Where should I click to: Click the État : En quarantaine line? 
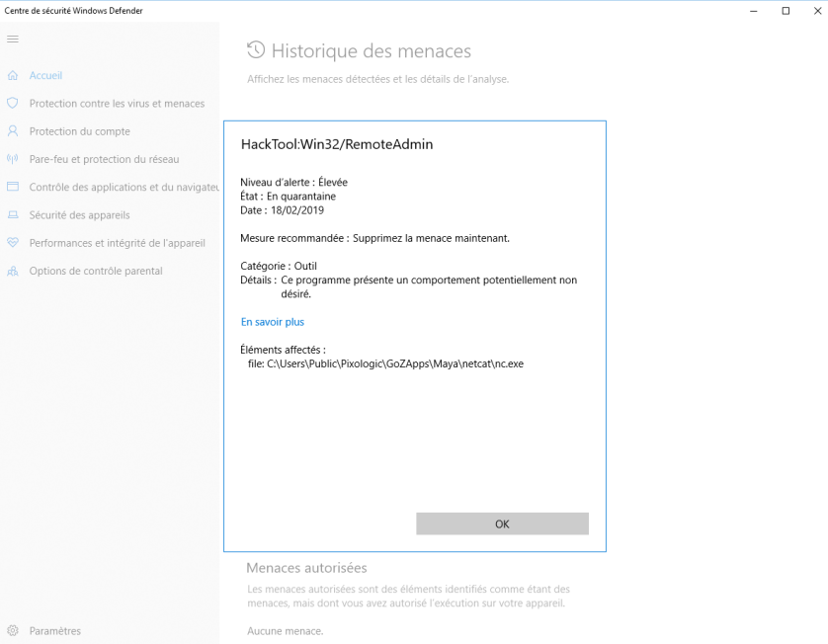288,197
